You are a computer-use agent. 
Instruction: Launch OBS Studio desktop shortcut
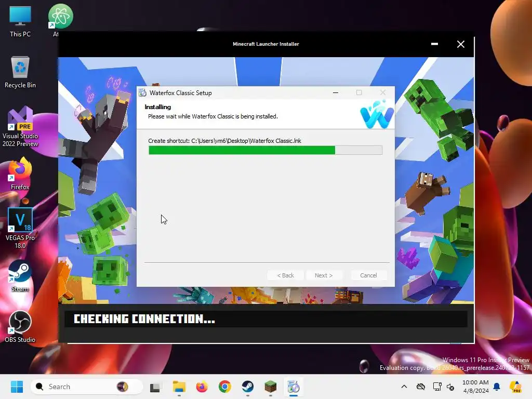[20, 327]
